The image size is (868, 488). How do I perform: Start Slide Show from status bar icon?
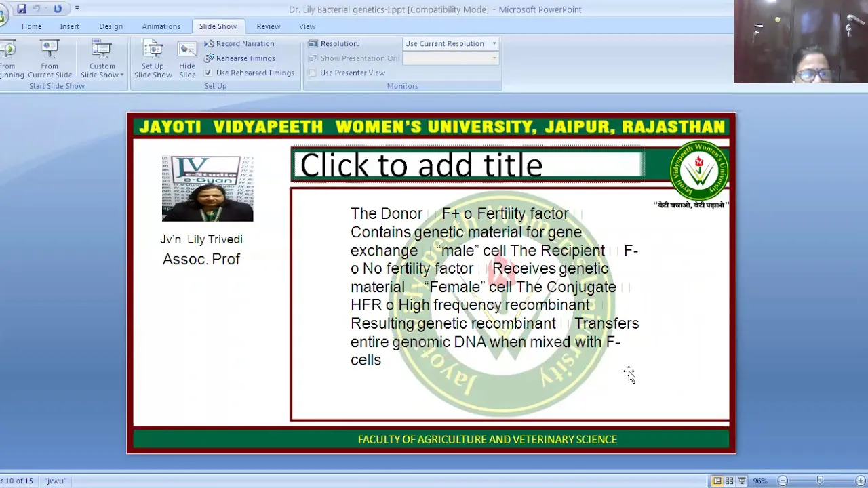coord(742,481)
